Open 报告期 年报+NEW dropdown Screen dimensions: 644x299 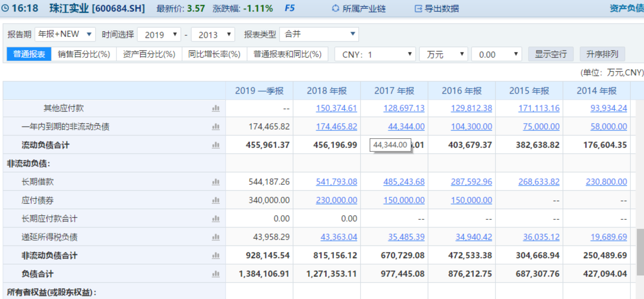[65, 34]
